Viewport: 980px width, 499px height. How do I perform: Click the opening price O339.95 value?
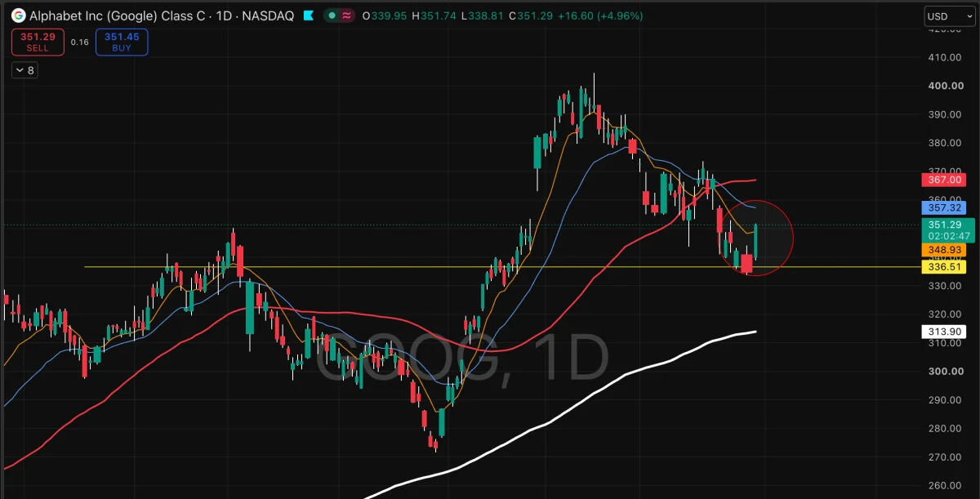(x=385, y=16)
